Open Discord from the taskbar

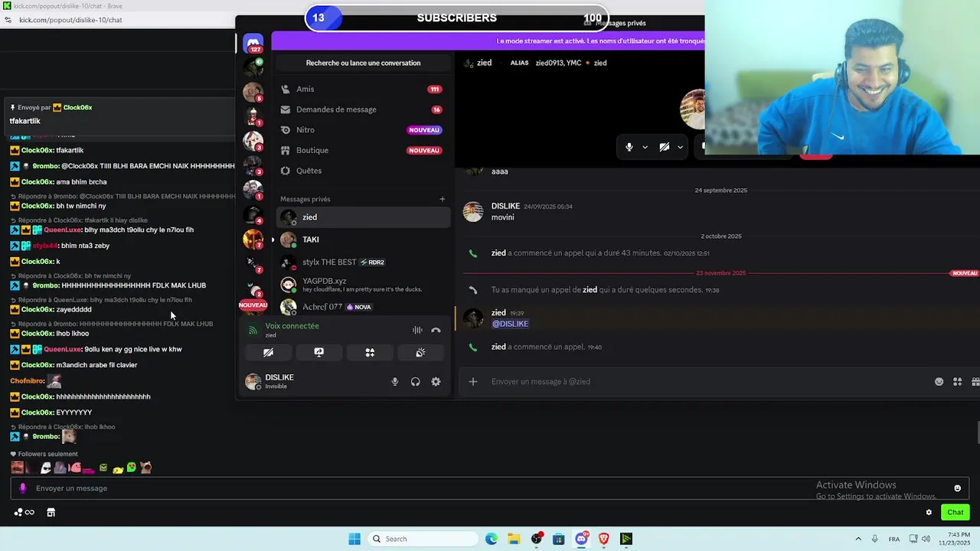pyautogui.click(x=581, y=539)
